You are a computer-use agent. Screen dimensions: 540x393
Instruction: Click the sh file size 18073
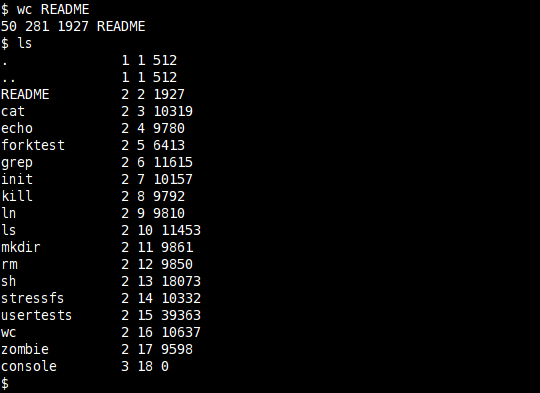(x=181, y=281)
